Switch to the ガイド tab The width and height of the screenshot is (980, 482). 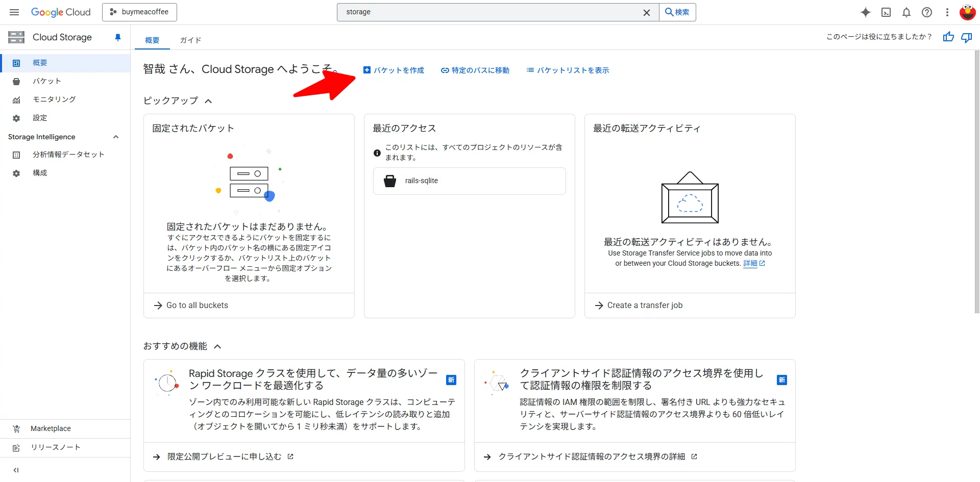coord(190,40)
